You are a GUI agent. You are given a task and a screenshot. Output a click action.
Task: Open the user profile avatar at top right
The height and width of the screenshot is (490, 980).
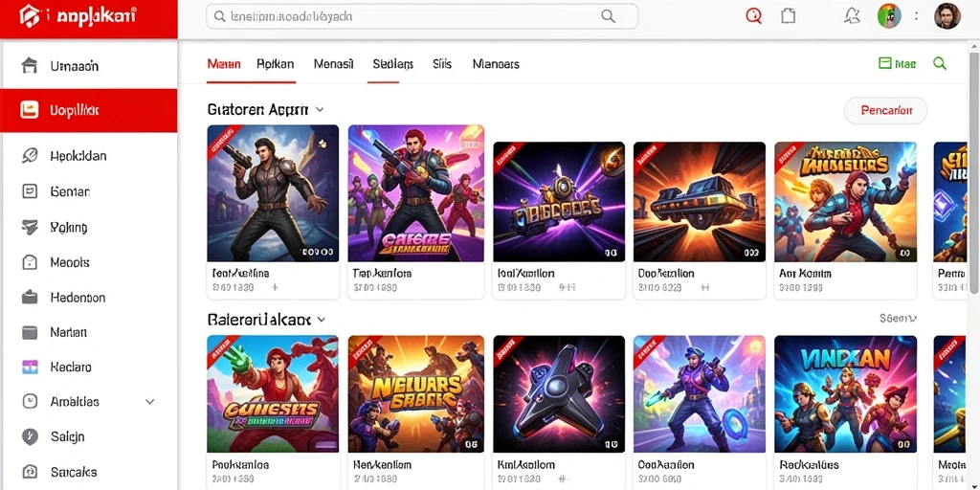947,16
